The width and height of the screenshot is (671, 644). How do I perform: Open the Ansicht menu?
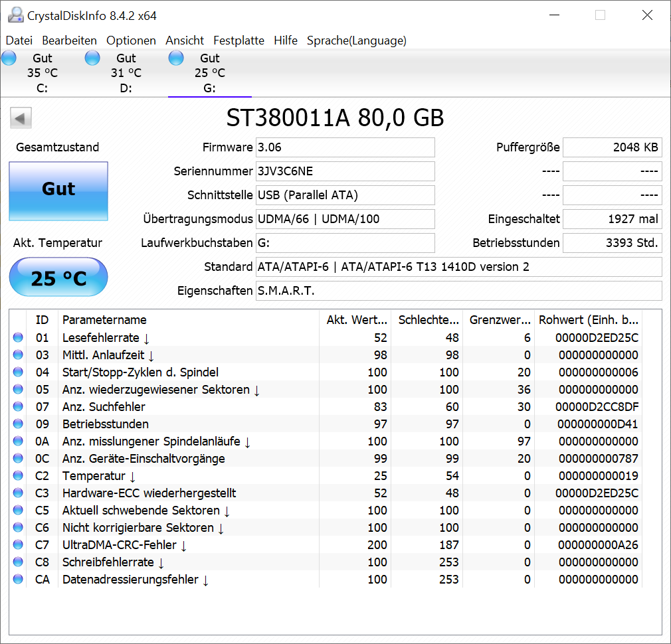click(185, 40)
